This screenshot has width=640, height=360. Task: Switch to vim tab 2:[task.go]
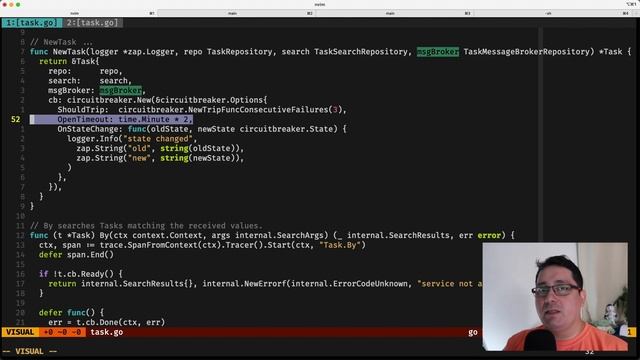coord(93,23)
